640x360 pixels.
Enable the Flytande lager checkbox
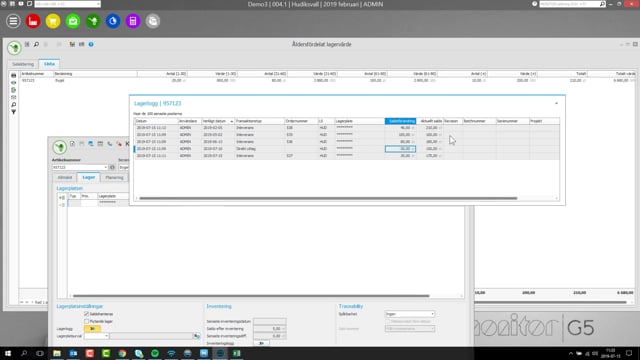click(87, 321)
